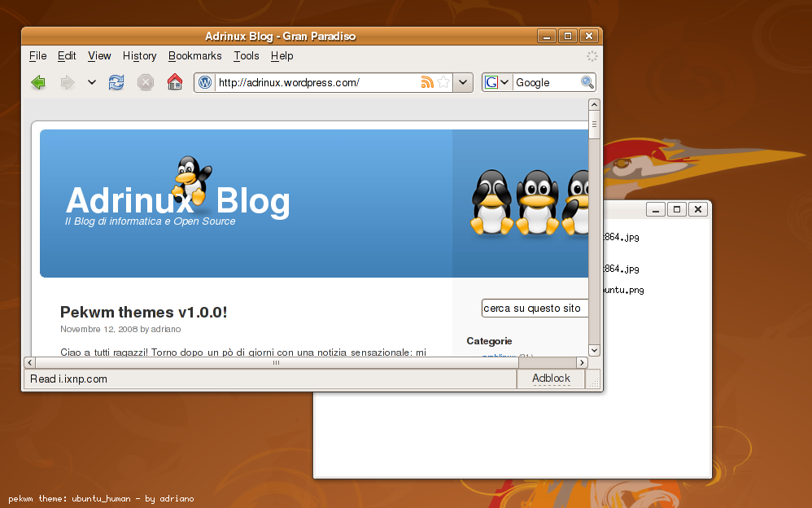Expand the address bar history dropdown
The width and height of the screenshot is (812, 508).
pos(463,82)
